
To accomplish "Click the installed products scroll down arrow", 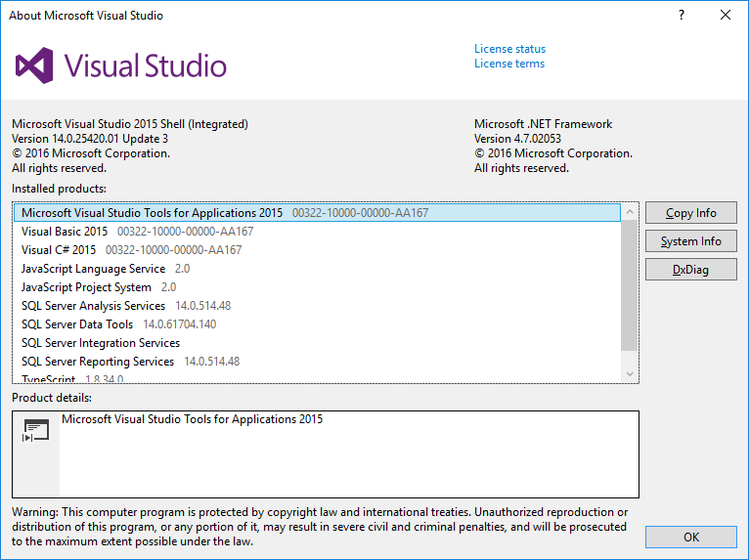I will pyautogui.click(x=630, y=373).
